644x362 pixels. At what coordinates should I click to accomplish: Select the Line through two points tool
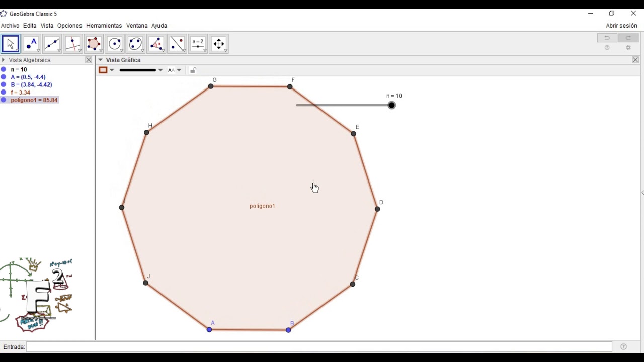[x=52, y=44]
